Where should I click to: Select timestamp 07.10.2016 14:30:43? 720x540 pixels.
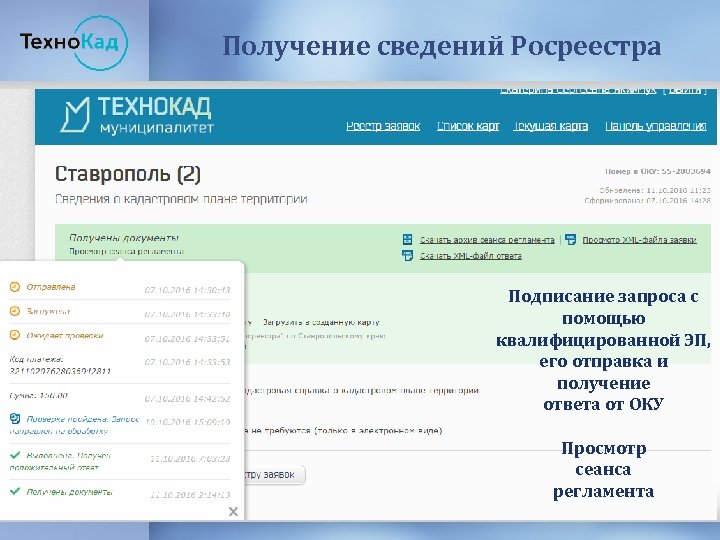coord(187,290)
